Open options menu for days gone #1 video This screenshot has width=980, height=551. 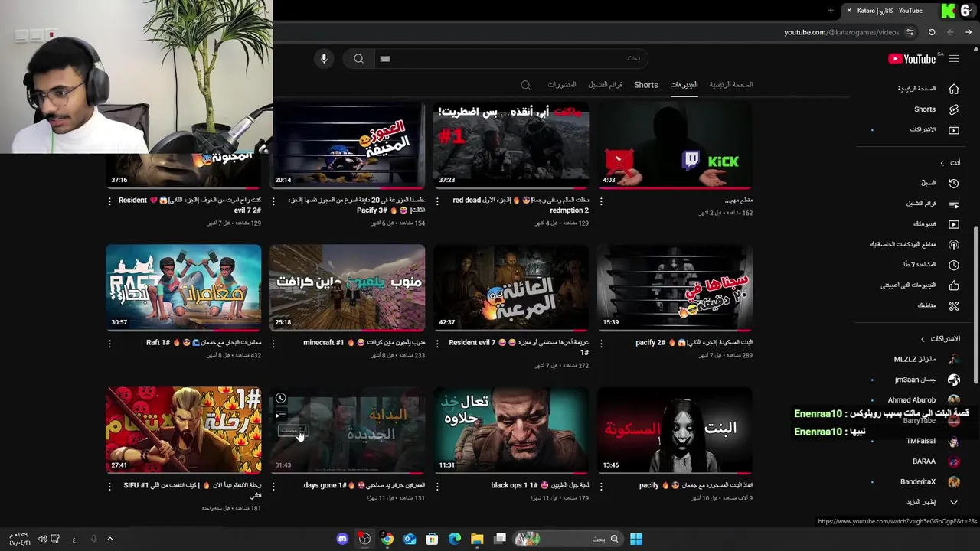tap(273, 486)
